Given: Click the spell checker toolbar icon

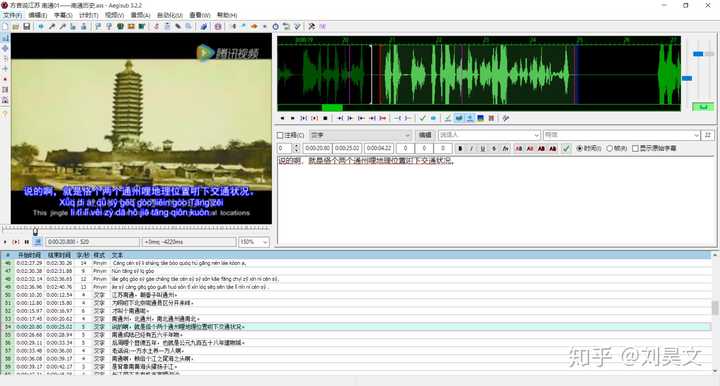Looking at the screenshot, I should tap(297, 27).
